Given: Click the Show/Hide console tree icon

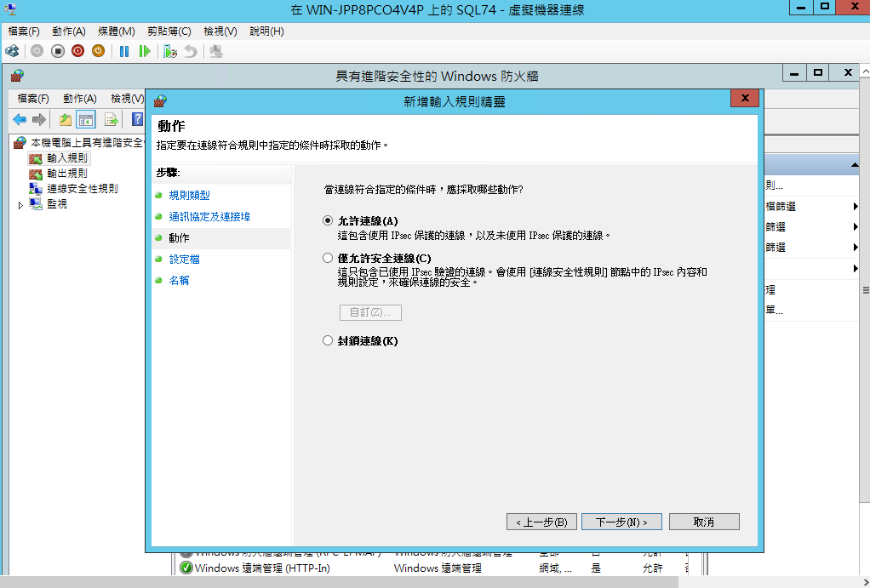Looking at the screenshot, I should click(86, 119).
